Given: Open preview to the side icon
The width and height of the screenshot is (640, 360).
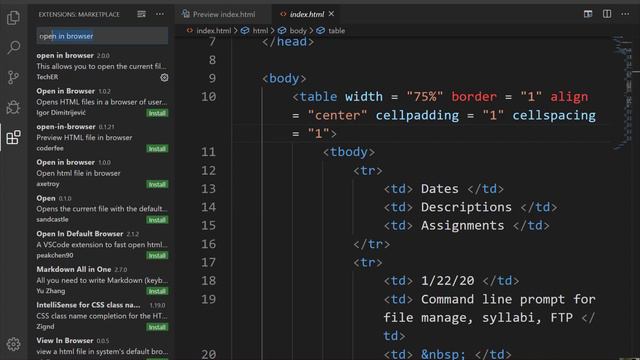Looking at the screenshot, I should click(588, 14).
